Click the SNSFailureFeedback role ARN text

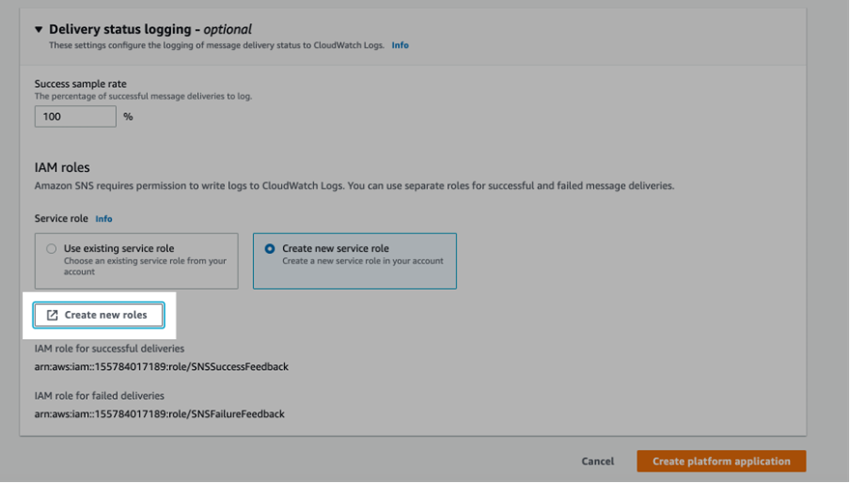(159, 414)
